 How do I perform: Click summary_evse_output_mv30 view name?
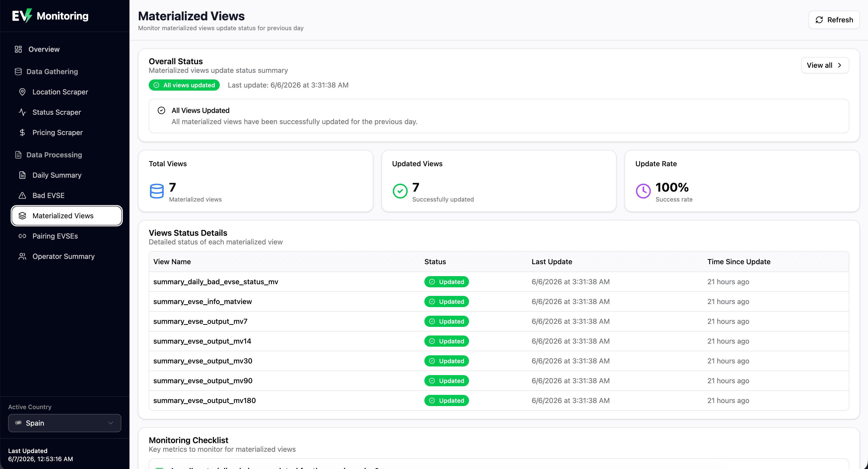[x=203, y=361]
